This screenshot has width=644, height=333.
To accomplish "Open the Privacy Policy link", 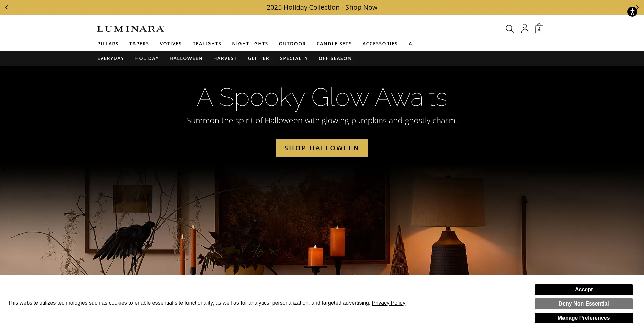I will click(388, 303).
